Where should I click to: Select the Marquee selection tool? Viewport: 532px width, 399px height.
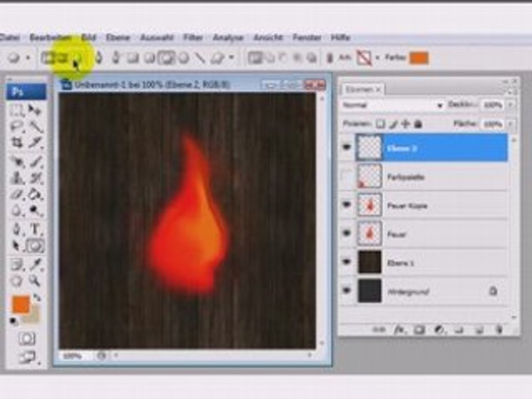(16, 110)
